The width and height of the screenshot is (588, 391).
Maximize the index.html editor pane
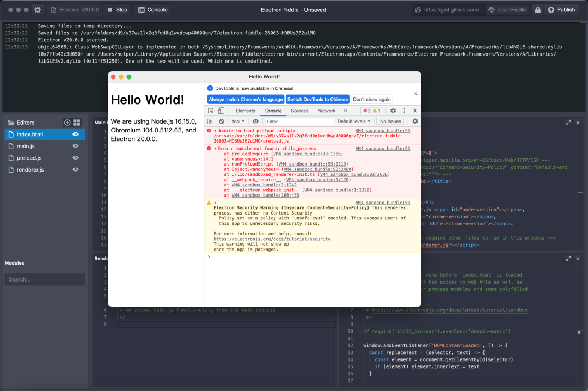568,123
